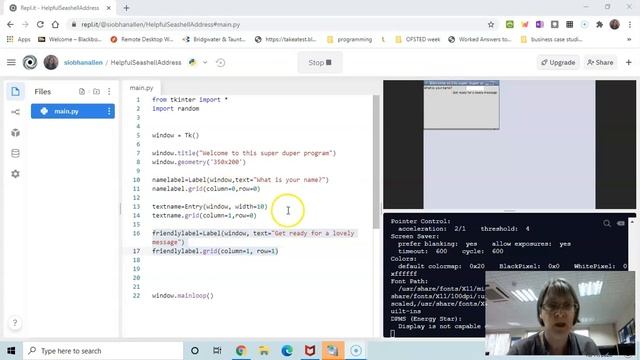Open the programming bookmarks folder
640x360 pixels.
(350, 39)
